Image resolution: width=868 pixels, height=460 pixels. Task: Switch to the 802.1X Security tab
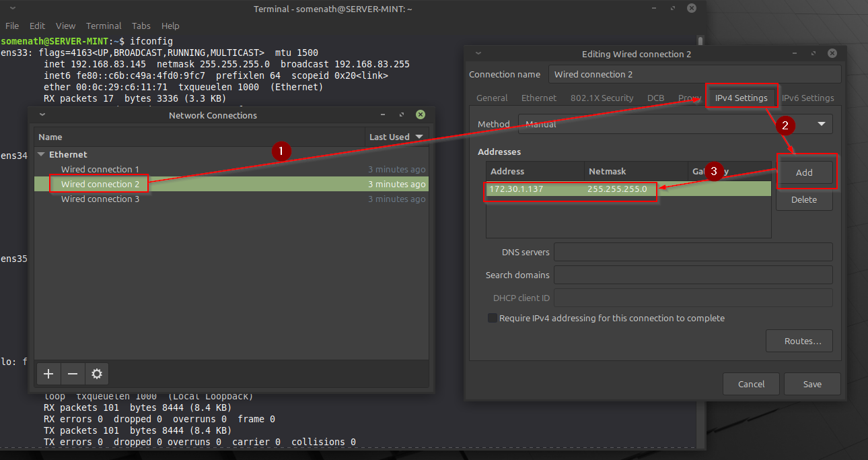602,98
